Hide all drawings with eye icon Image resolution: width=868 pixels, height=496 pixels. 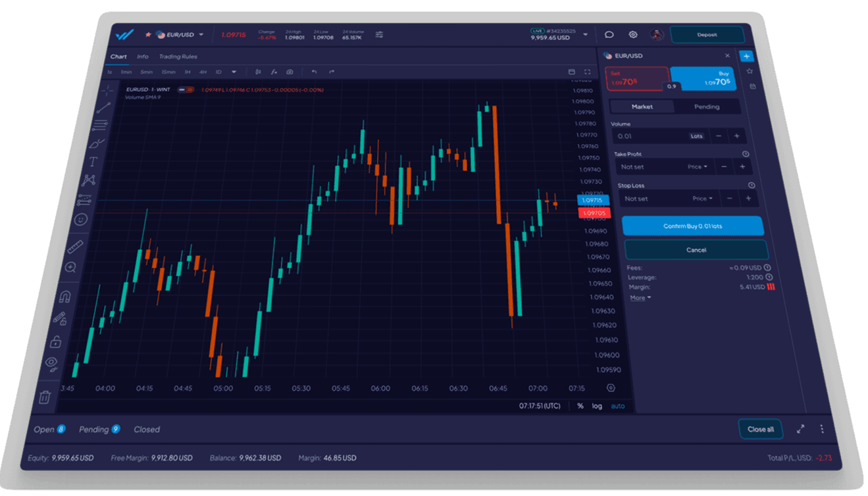pyautogui.click(x=51, y=364)
